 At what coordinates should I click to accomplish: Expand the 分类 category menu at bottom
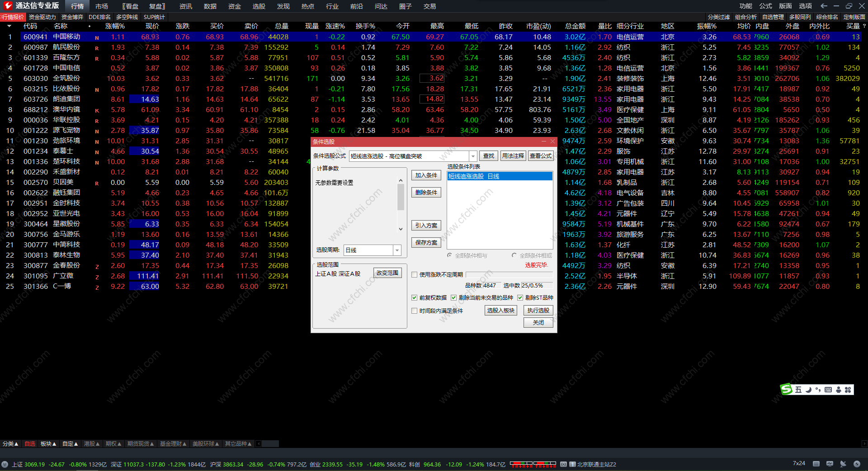point(10,444)
